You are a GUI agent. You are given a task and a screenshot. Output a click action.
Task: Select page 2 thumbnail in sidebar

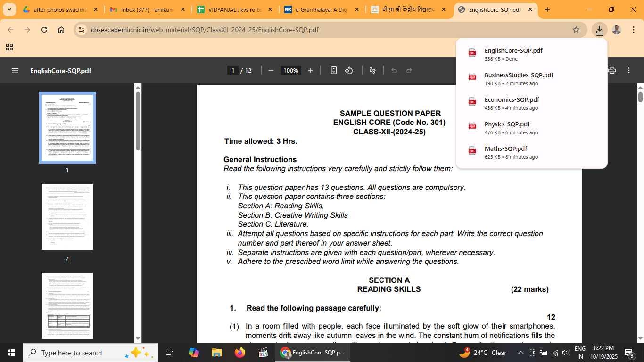click(67, 217)
